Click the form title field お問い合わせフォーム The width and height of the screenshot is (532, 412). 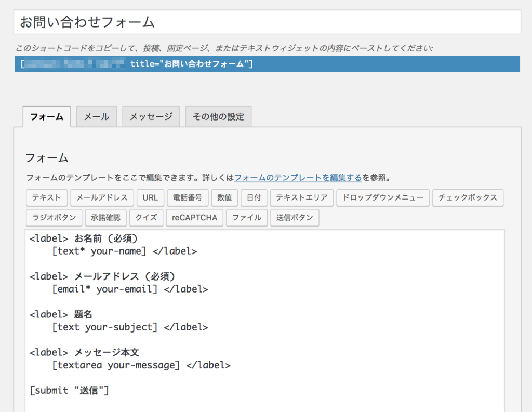(x=267, y=22)
